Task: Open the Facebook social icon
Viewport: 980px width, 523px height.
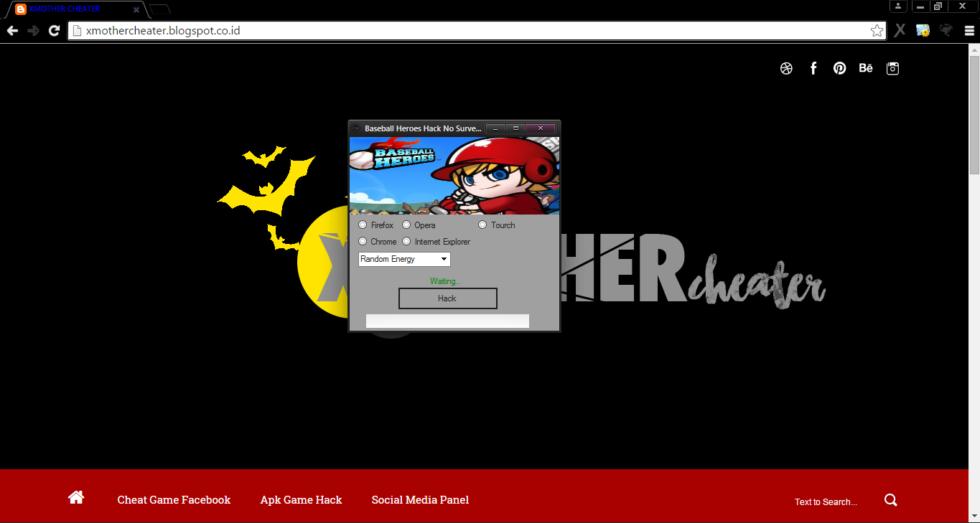Action: [x=813, y=68]
